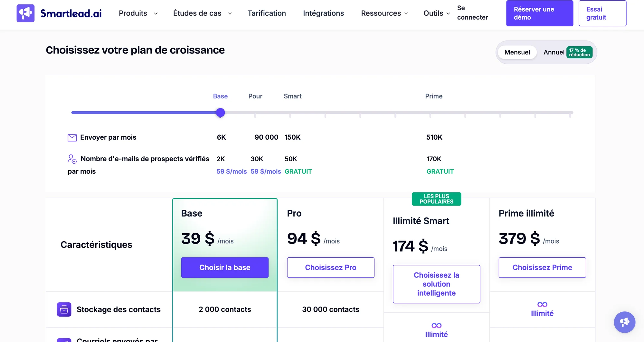
Task: Click GRATUIT under 50K
Action: tap(298, 171)
